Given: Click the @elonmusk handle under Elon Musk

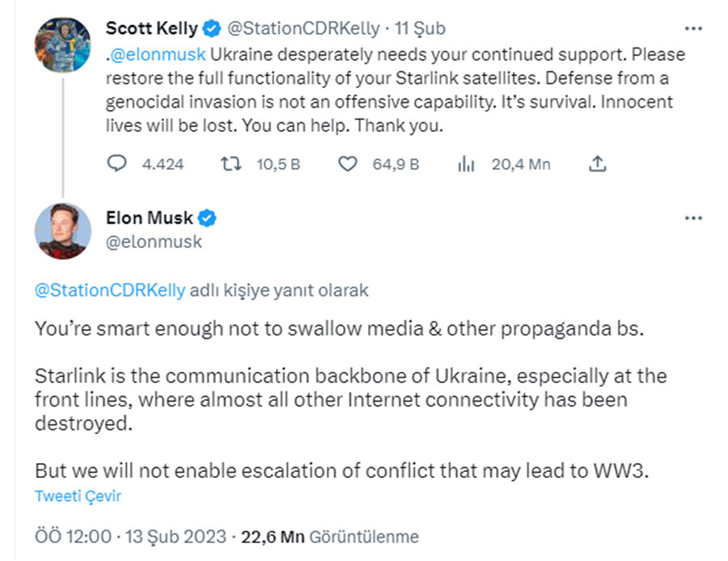Looking at the screenshot, I should (154, 241).
